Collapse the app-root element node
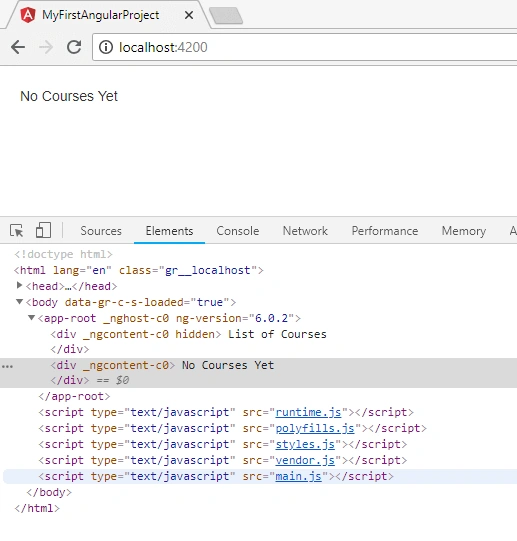 click(31, 318)
